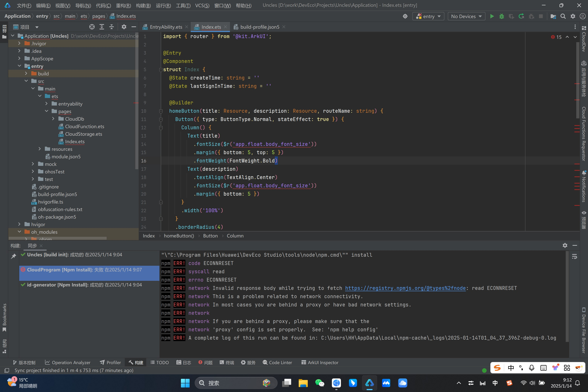588x392 pixels.
Task: Show tool window quick access at the bottom-left corner
Action: click(7, 370)
